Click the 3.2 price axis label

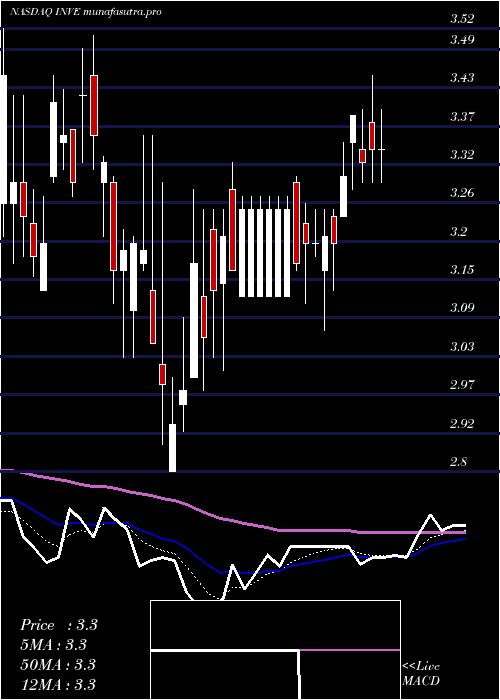[x=459, y=232]
